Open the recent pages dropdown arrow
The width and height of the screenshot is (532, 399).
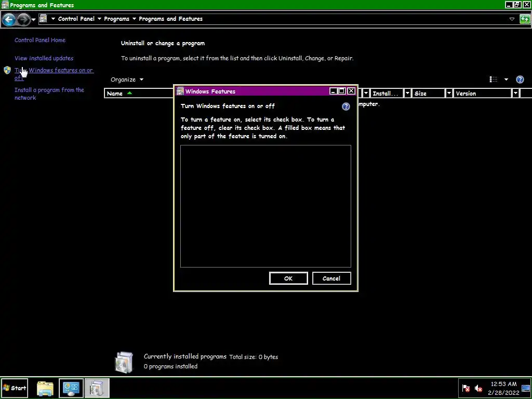point(33,20)
